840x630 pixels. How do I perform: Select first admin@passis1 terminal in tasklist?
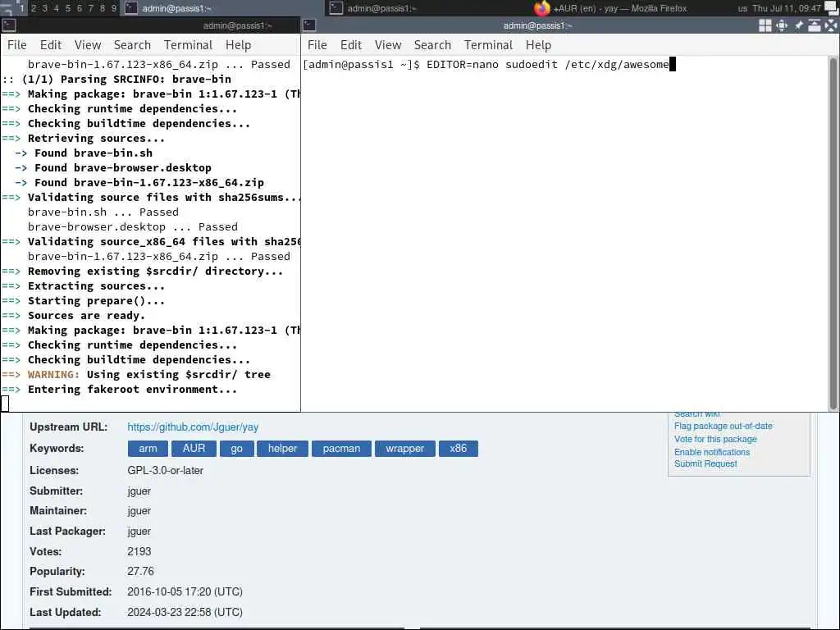pyautogui.click(x=222, y=8)
